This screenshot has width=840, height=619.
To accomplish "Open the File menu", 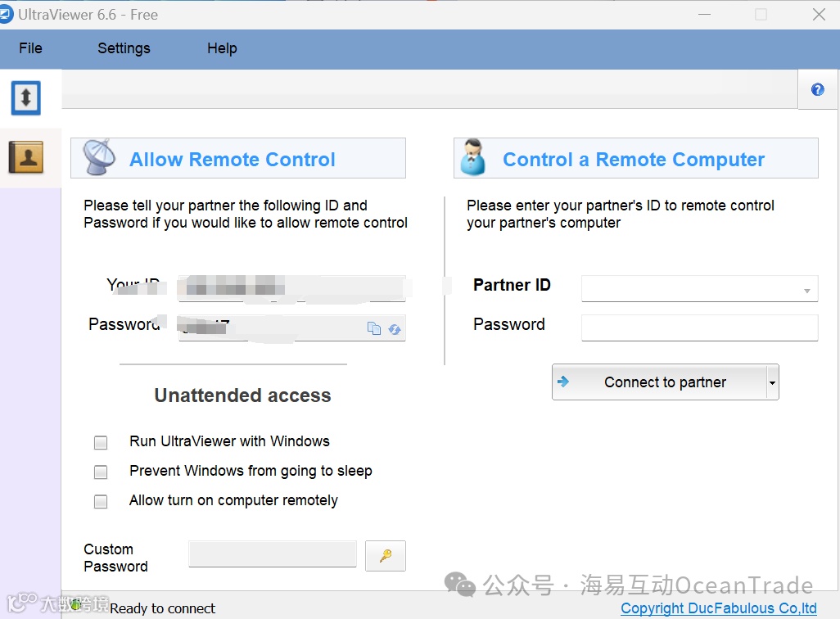I will 30,48.
